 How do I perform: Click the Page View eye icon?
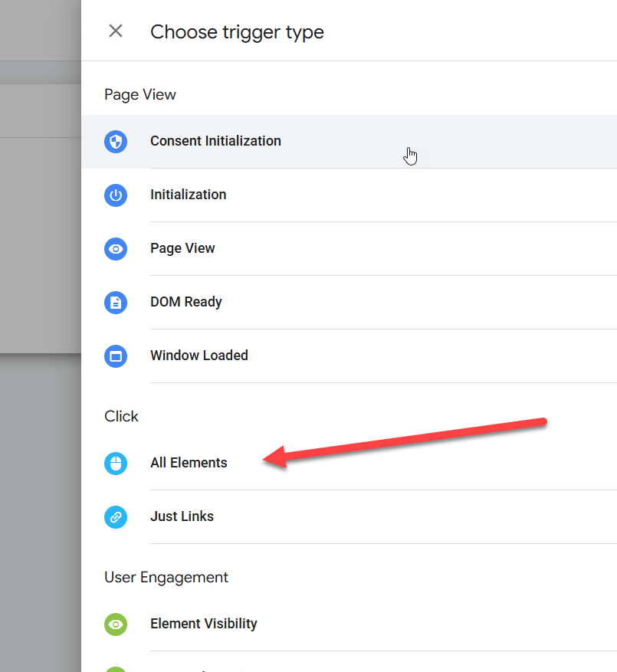pos(116,248)
